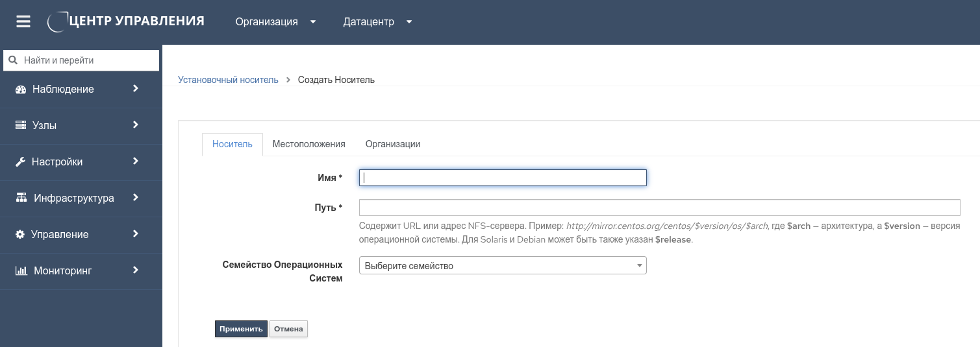Switch to the Организации tab
Image resolution: width=980 pixels, height=347 pixels.
click(x=392, y=144)
